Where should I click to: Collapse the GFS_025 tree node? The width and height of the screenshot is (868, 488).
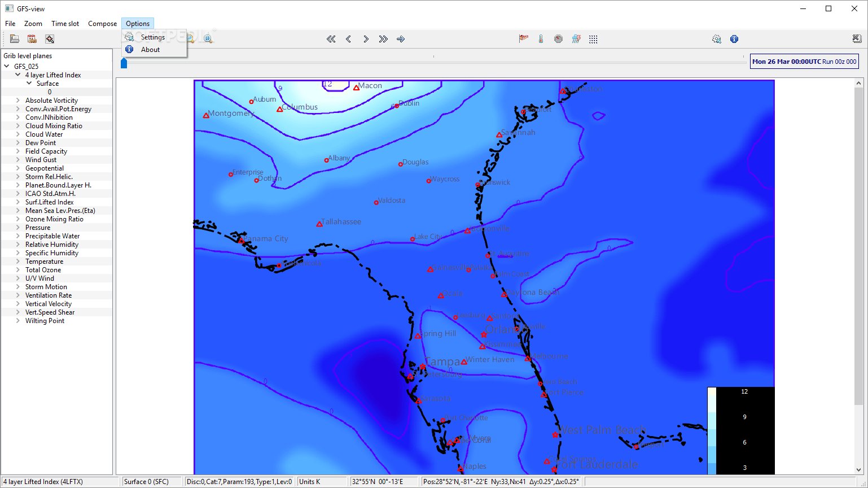pyautogui.click(x=7, y=66)
